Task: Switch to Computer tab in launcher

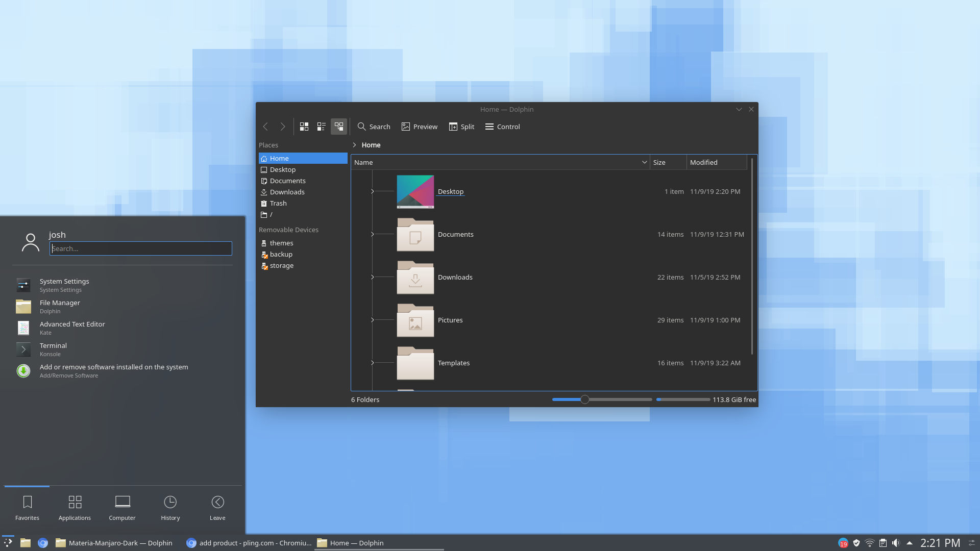Action: [x=122, y=508]
